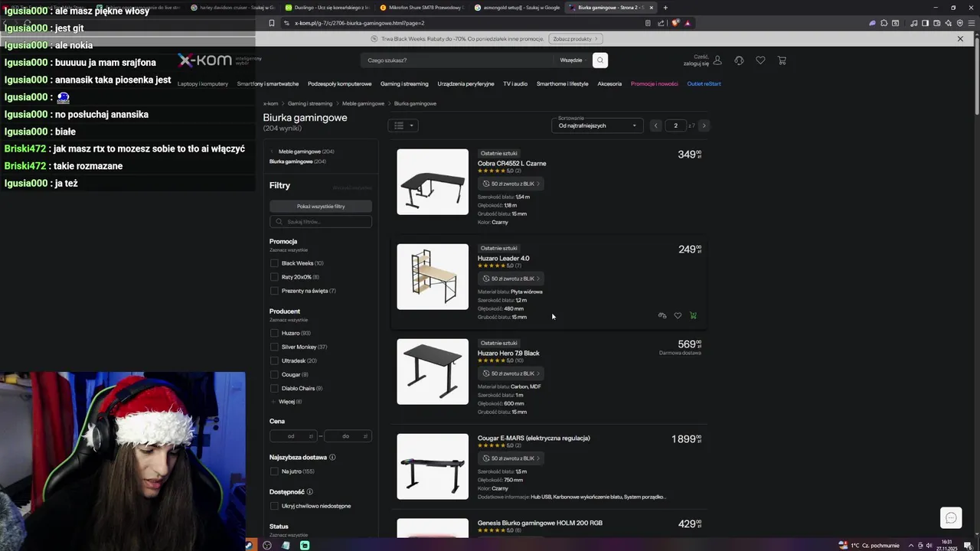Tick the Raty 20x0% checkbox
This screenshot has height=551, width=980.
(x=274, y=277)
